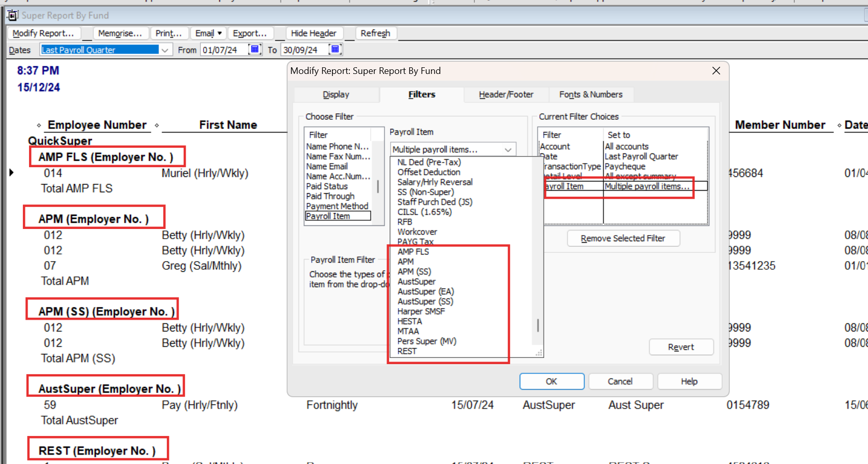Click the AustSuper (Employer No.) group heading
The width and height of the screenshot is (868, 464).
pos(110,389)
